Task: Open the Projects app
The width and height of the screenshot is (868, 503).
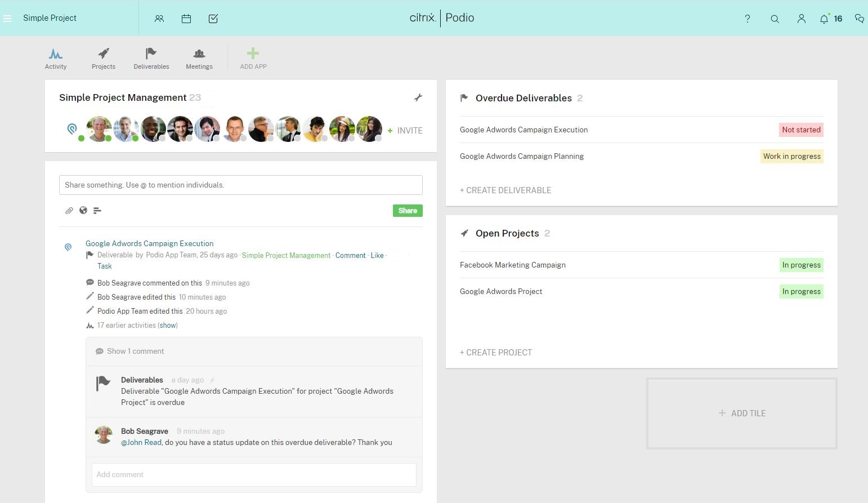Action: click(x=104, y=59)
